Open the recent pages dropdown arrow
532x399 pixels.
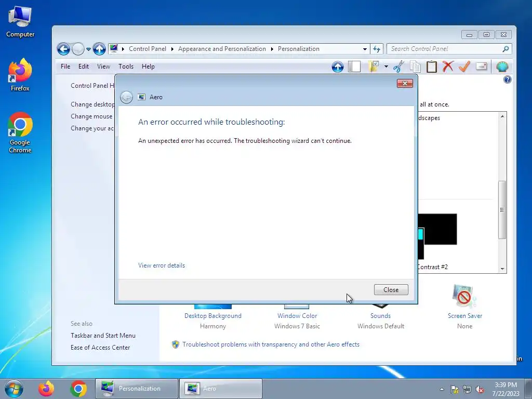point(88,49)
